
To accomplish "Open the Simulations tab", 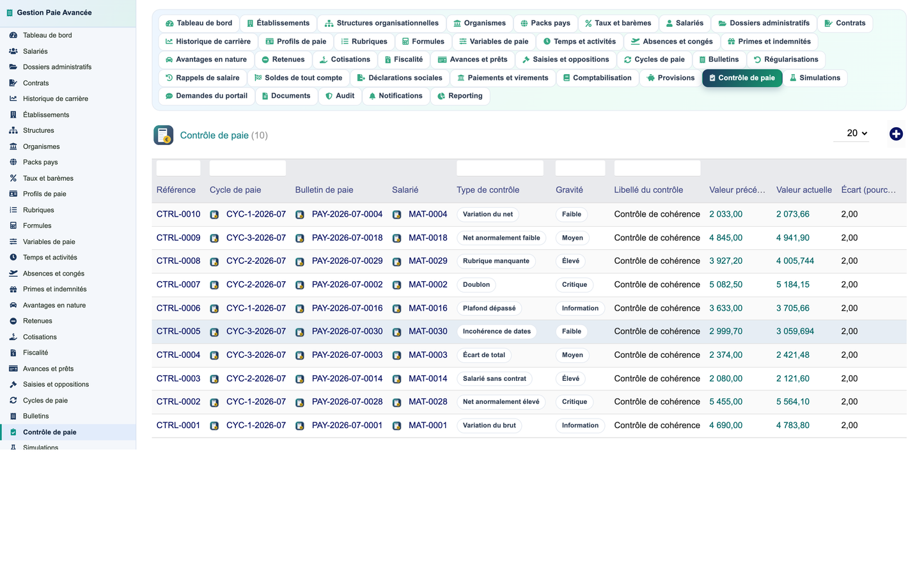I will click(815, 78).
